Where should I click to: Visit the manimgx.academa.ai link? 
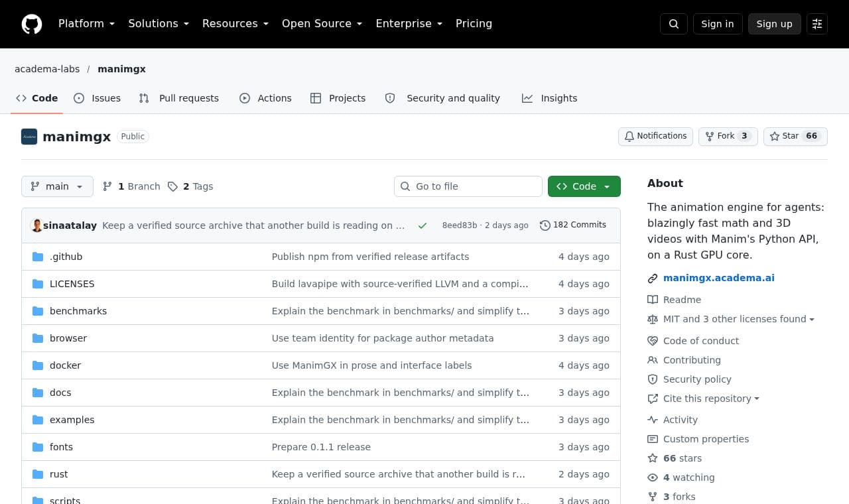tap(719, 278)
